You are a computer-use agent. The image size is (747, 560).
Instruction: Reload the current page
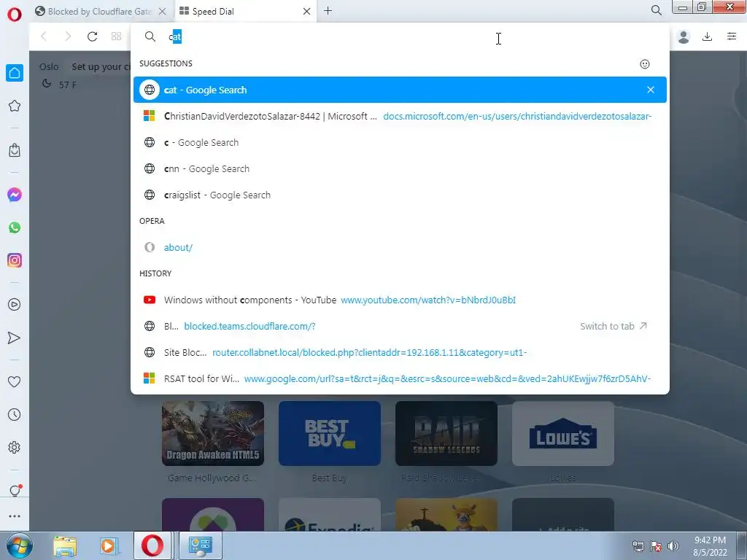pos(93,36)
